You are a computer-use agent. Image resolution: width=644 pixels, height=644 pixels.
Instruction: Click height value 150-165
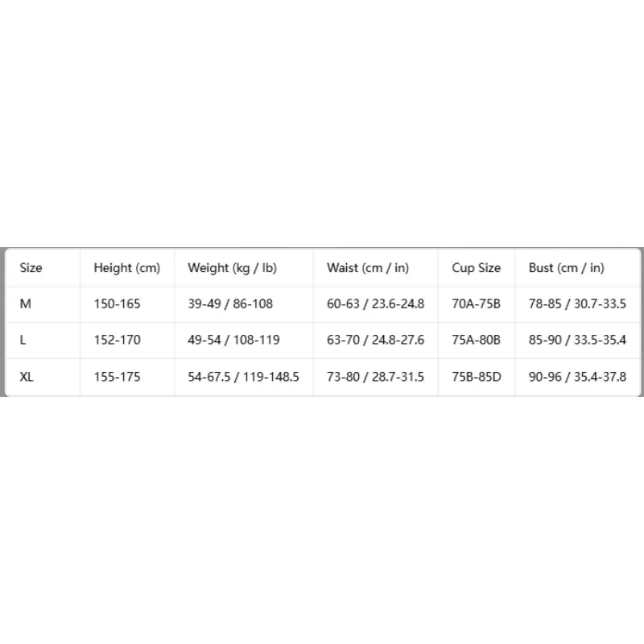pos(117,304)
